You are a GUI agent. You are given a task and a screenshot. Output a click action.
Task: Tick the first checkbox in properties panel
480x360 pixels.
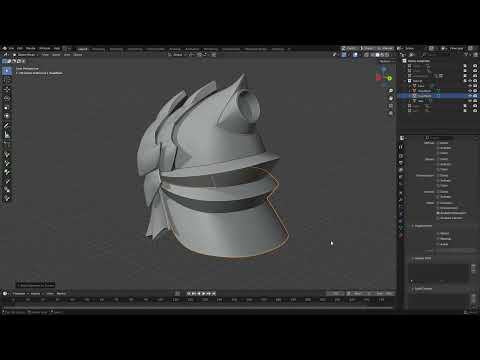[438, 143]
